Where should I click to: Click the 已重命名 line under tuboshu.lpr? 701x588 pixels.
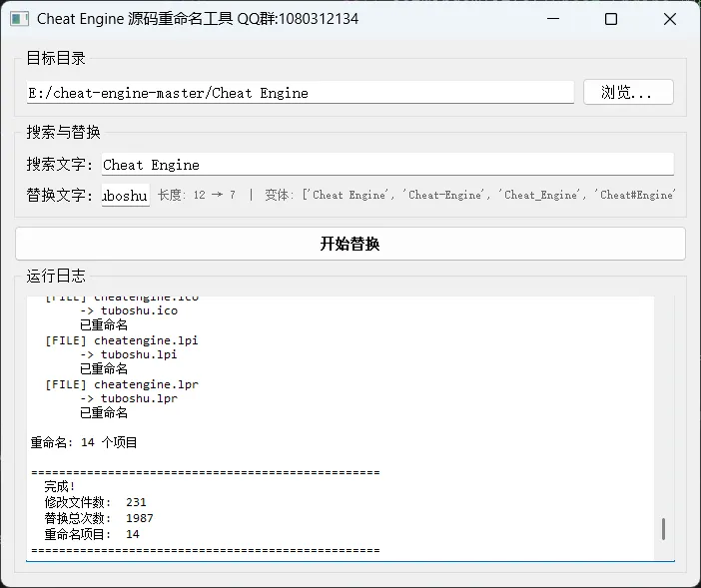[104, 412]
